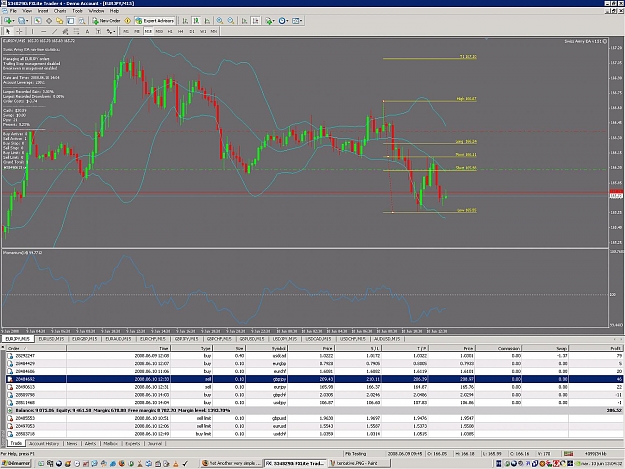Screen dimensions: 625x469
Task: Select the arrows symbols tool
Action: point(109,31)
